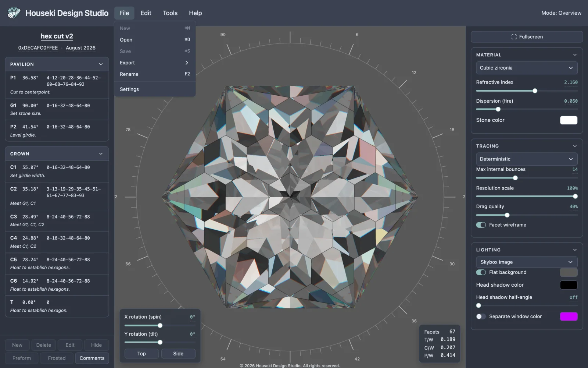Click the Preform button
Viewport: 588px width, 368px height.
22,358
